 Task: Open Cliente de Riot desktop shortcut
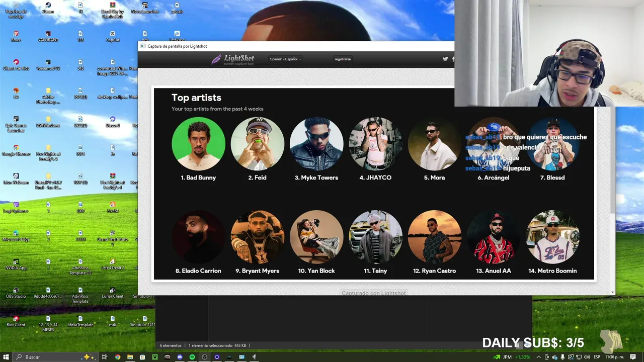pos(16,65)
